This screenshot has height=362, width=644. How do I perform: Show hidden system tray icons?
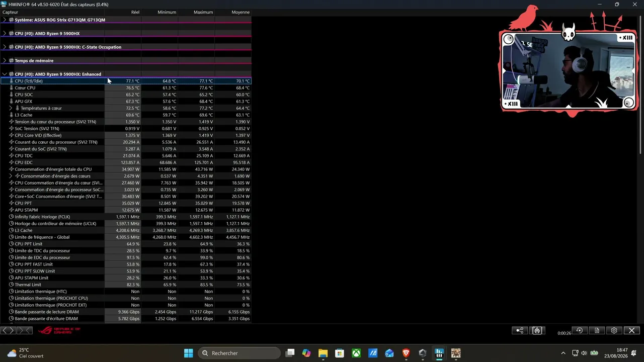click(x=563, y=353)
